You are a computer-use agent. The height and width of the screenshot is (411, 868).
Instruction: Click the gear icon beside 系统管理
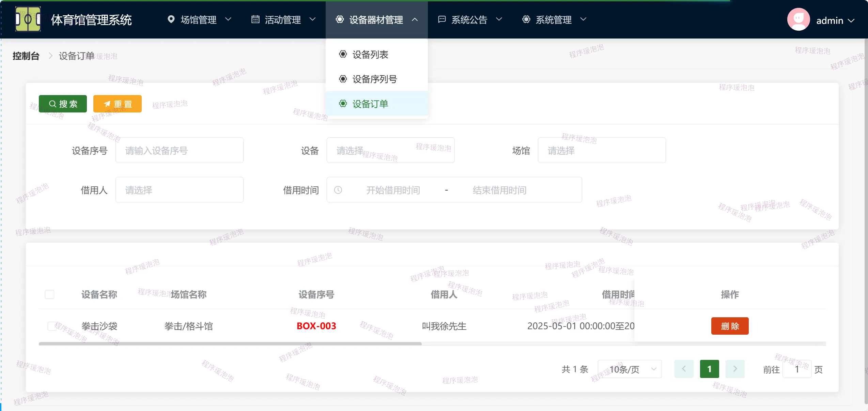coord(526,19)
